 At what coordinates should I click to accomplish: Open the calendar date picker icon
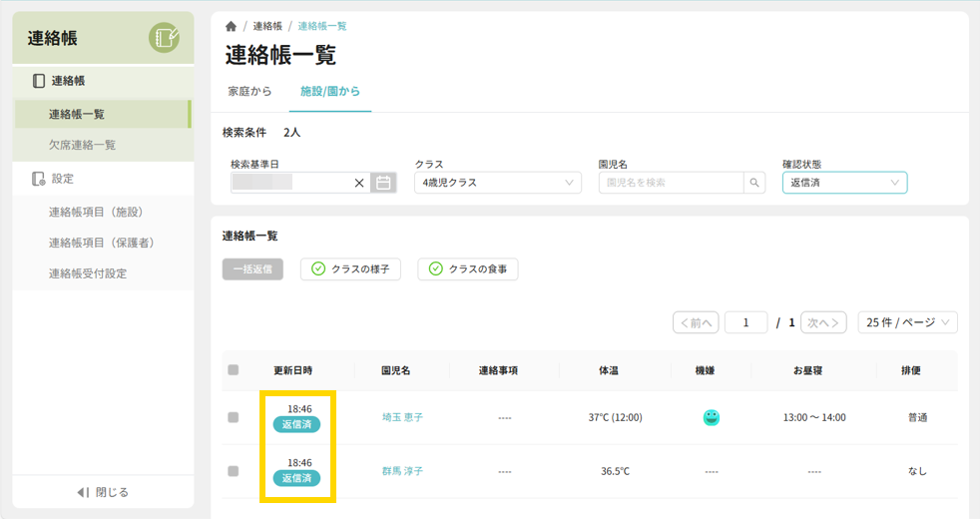[383, 183]
